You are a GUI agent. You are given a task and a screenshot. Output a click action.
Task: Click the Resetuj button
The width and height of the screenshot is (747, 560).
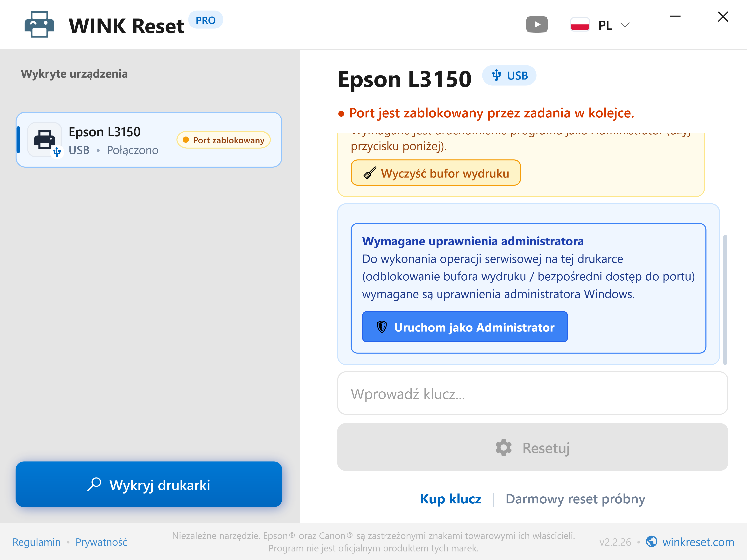pyautogui.click(x=533, y=447)
